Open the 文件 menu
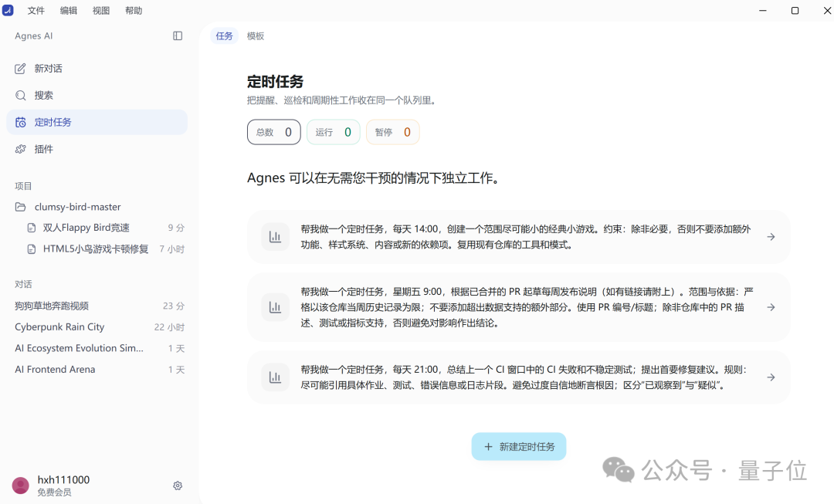The image size is (834, 504). point(36,11)
